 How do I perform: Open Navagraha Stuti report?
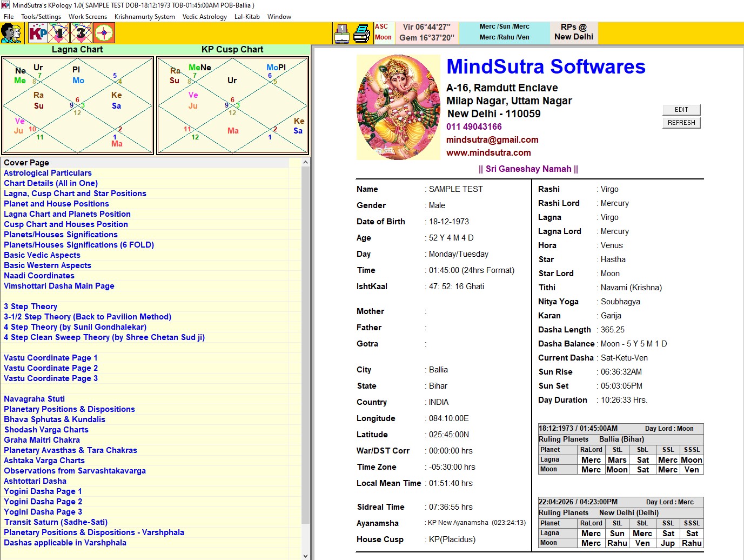click(x=34, y=399)
